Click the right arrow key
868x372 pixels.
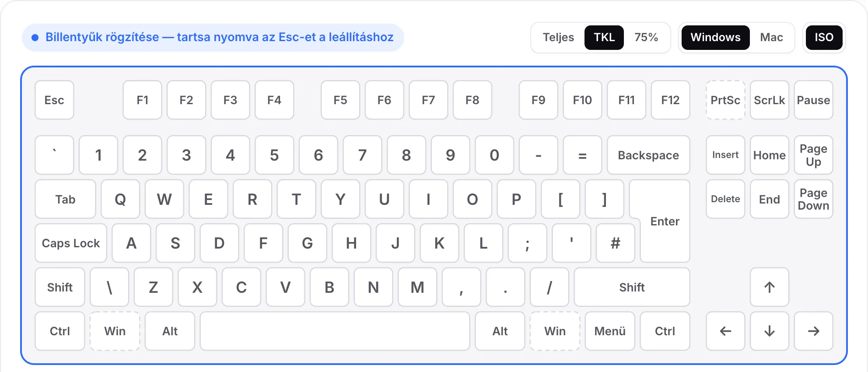(x=813, y=331)
